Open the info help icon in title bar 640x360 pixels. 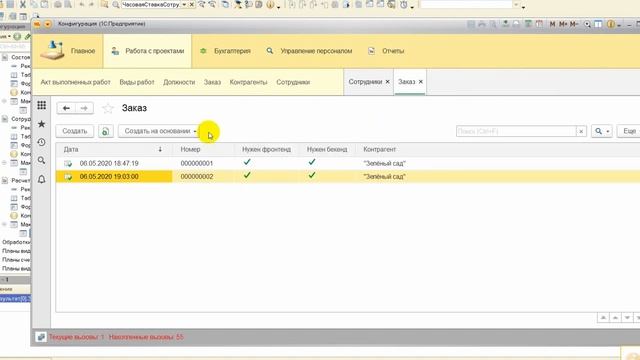tap(611, 24)
